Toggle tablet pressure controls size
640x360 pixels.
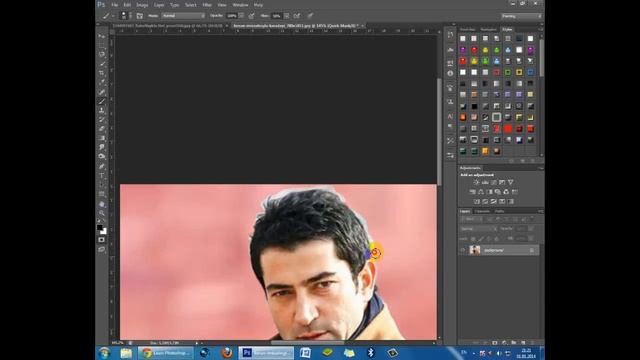[310, 16]
